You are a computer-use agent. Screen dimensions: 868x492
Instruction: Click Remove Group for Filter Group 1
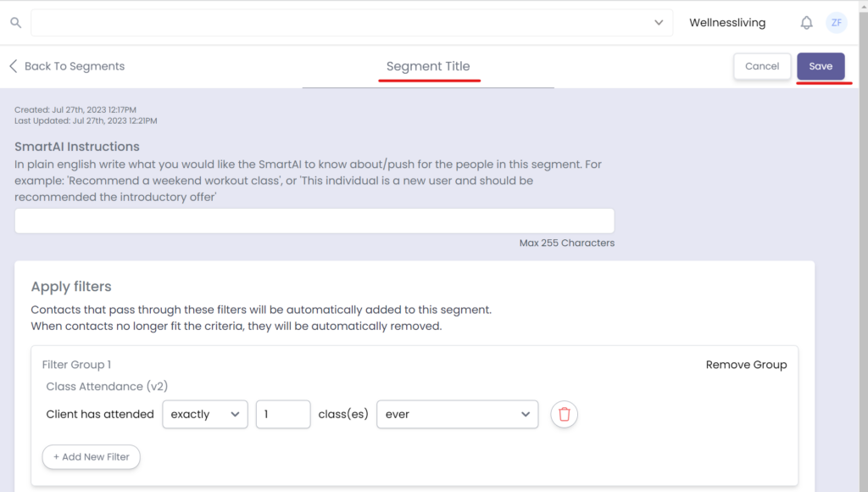coord(746,365)
